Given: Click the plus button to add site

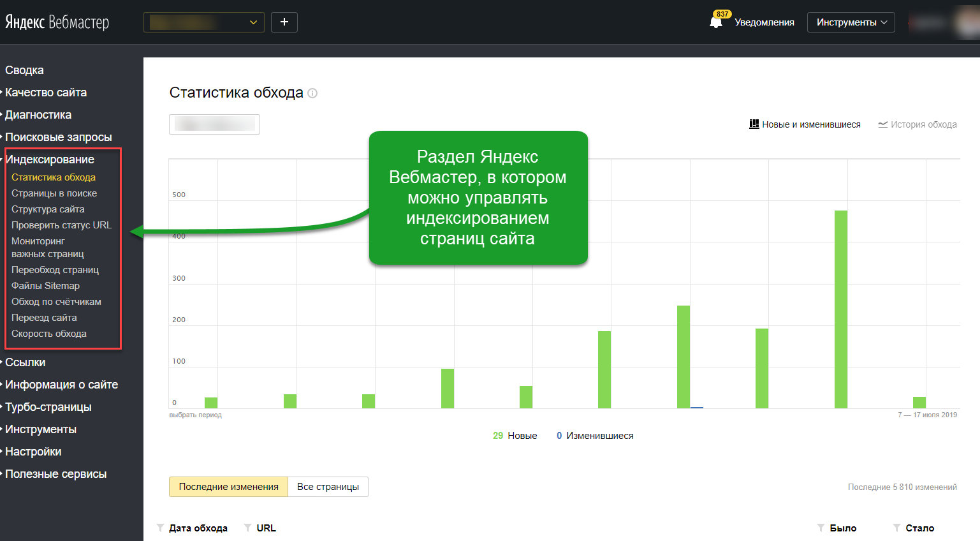Looking at the screenshot, I should [284, 22].
